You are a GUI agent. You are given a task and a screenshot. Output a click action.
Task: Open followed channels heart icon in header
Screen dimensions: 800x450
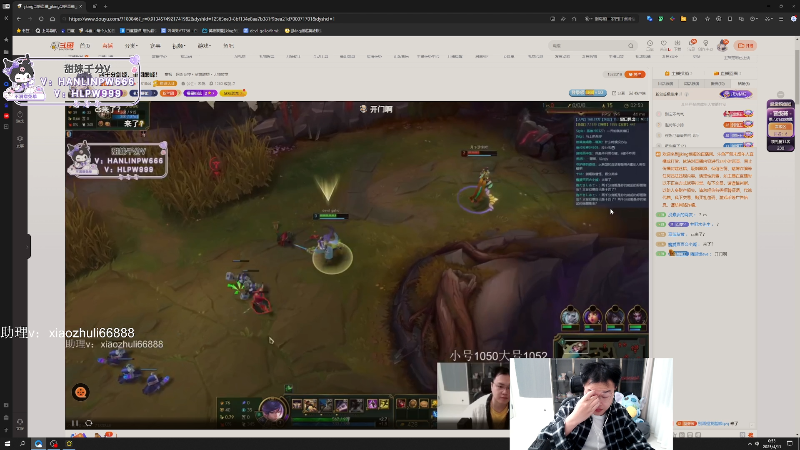663,45
